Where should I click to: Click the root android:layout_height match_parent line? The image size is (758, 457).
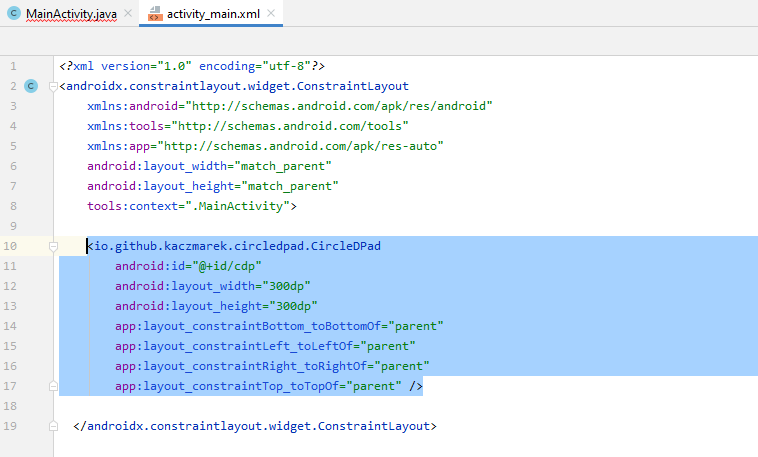point(213,186)
